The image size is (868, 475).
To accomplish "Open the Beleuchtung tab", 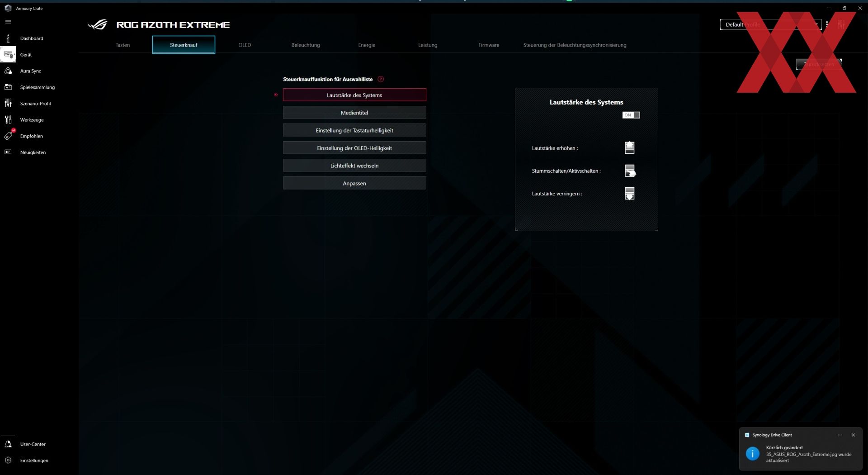I will (306, 45).
